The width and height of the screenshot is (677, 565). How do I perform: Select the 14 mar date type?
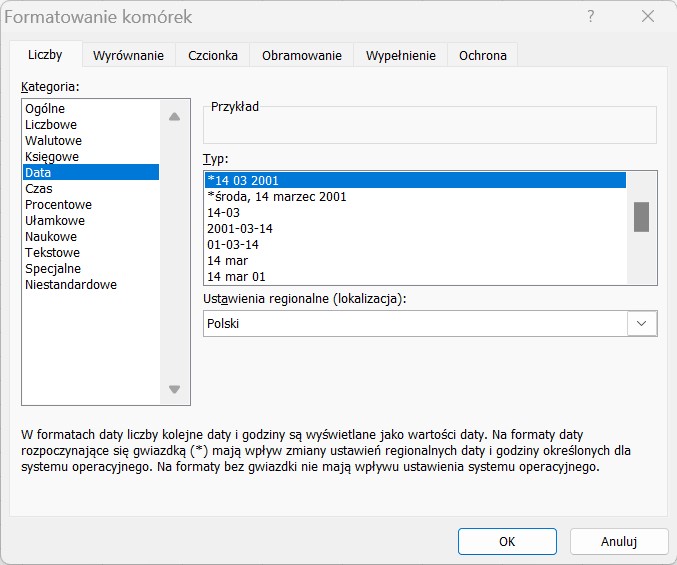click(415, 261)
